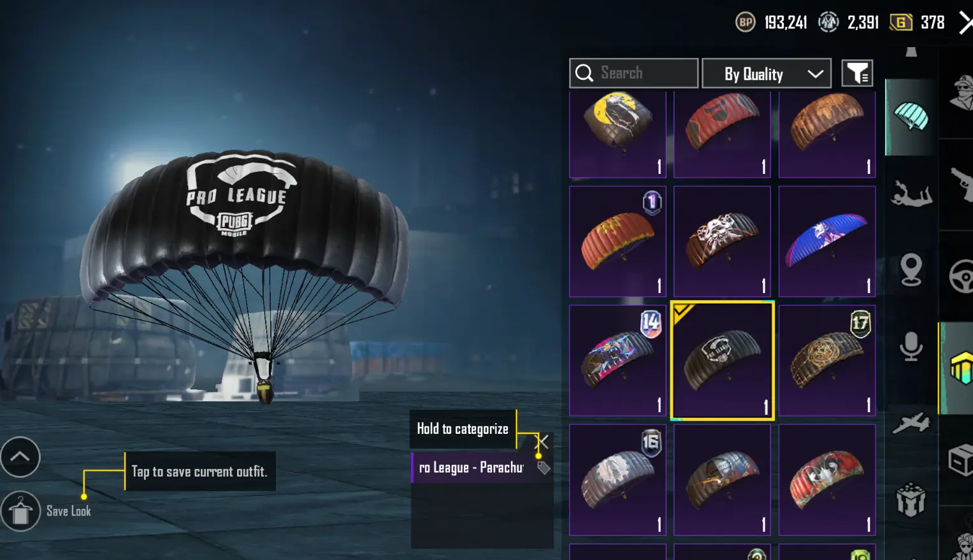973x560 pixels.
Task: Toggle the equipped Pro League parachute
Action: click(723, 361)
